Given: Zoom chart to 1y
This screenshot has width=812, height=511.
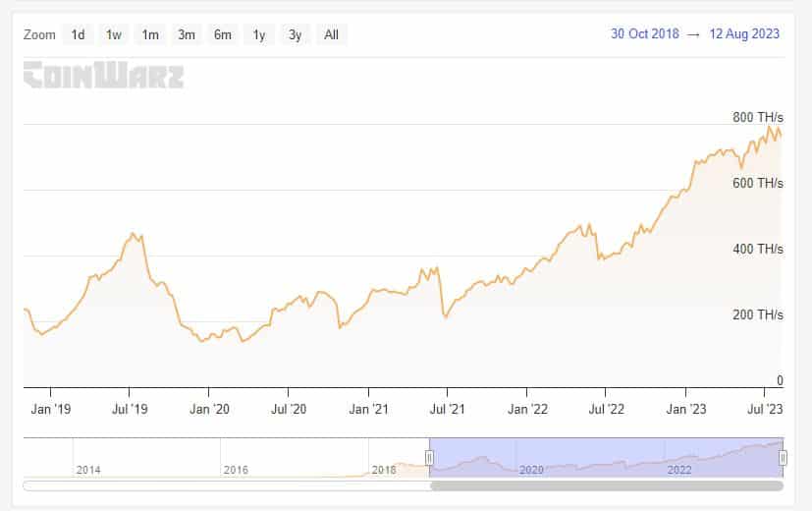Looking at the screenshot, I should [259, 34].
